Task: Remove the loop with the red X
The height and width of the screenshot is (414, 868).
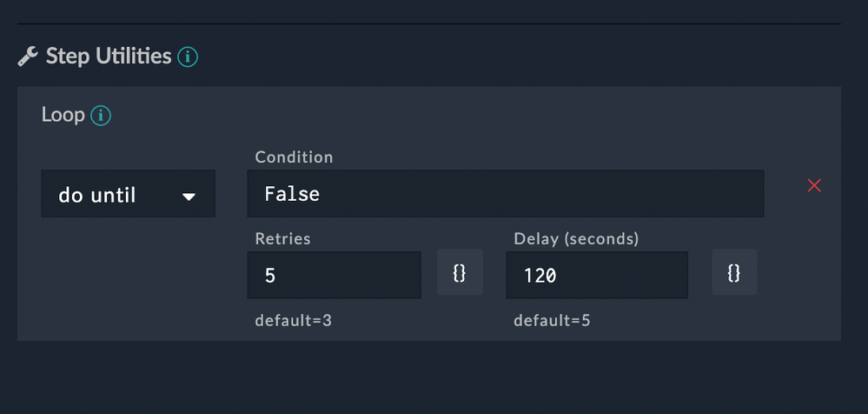Action: click(x=814, y=185)
